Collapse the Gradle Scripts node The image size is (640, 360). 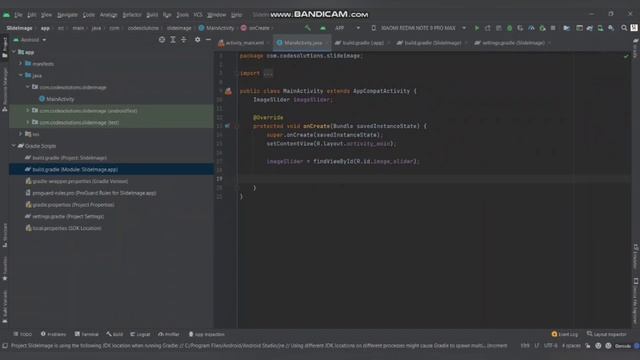pos(13,146)
